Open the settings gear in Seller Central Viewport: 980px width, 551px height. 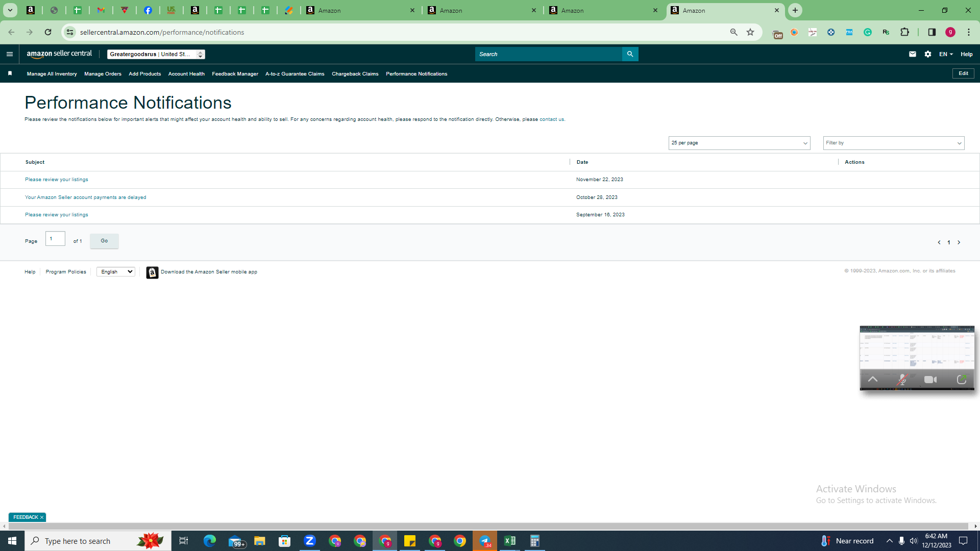pyautogui.click(x=928, y=54)
